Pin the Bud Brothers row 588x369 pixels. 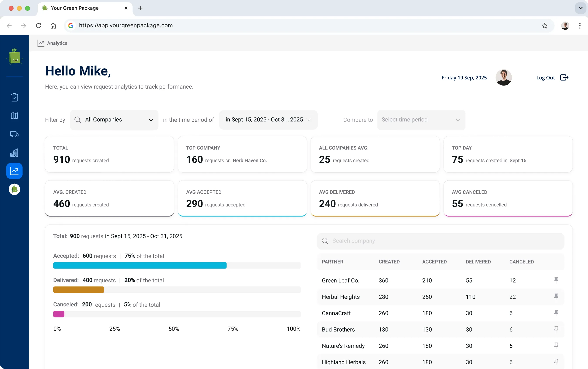556,329
